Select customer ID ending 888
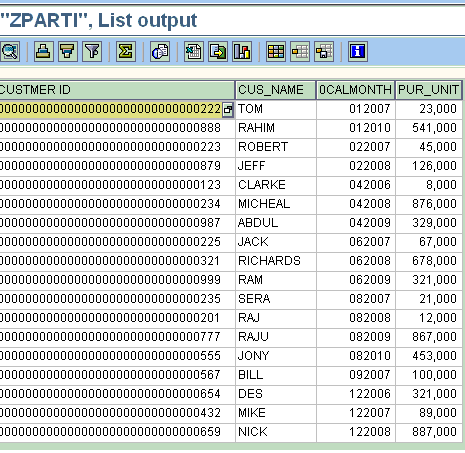The image size is (465, 453). (x=111, y=128)
